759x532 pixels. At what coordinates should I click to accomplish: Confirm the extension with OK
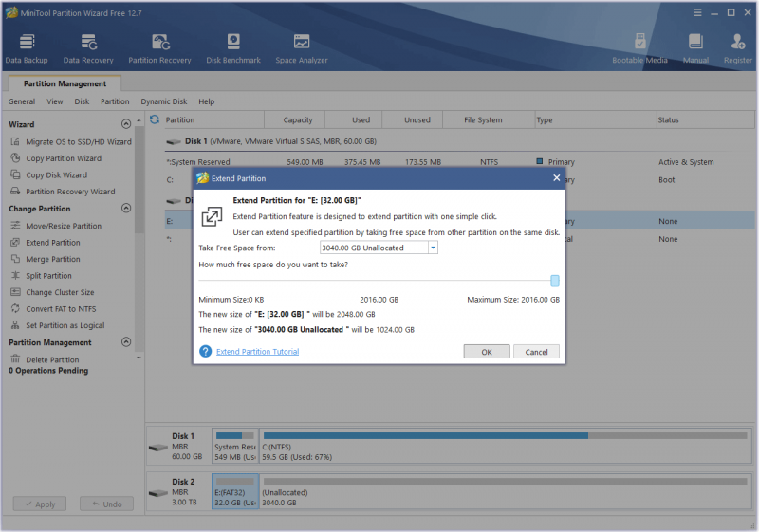pos(487,352)
